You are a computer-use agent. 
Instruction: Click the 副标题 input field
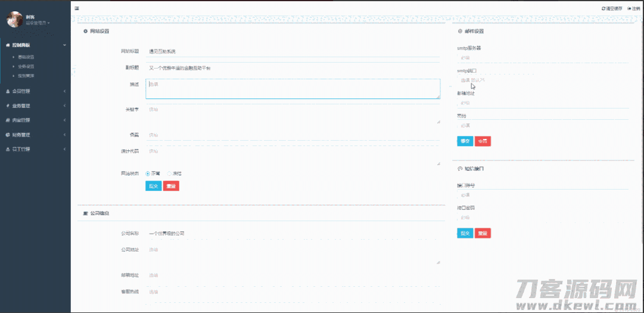click(x=293, y=68)
